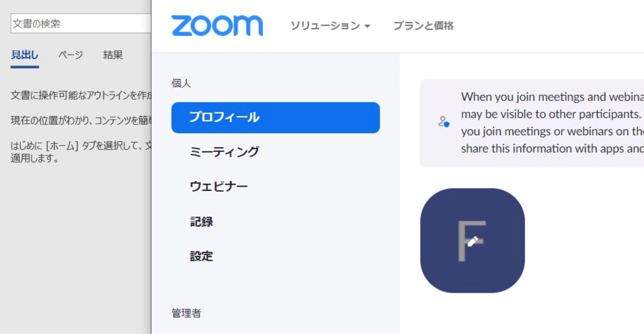The height and width of the screenshot is (334, 644).
Task: Select プロフィール in the sidebar
Action: pyautogui.click(x=275, y=118)
